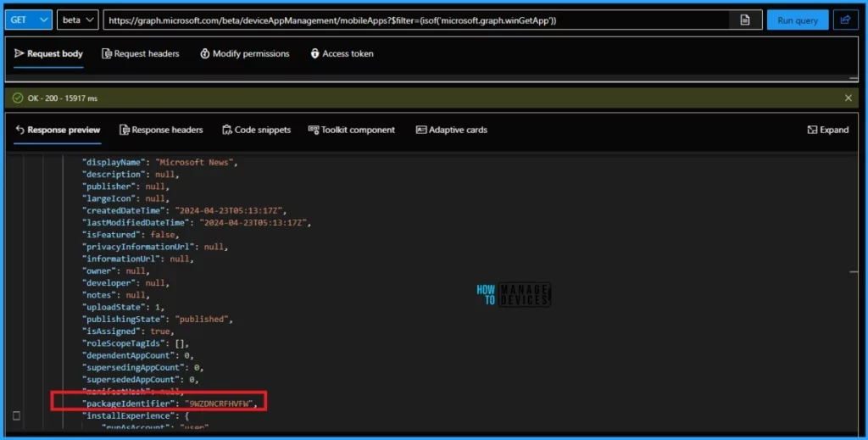The image size is (868, 440).
Task: Click the document icon beside URL field
Action: 745,20
